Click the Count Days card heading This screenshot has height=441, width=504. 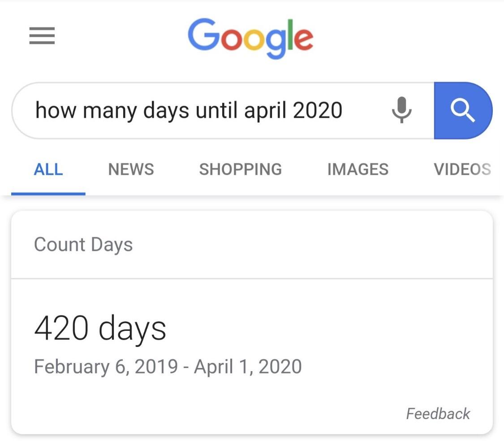click(83, 245)
